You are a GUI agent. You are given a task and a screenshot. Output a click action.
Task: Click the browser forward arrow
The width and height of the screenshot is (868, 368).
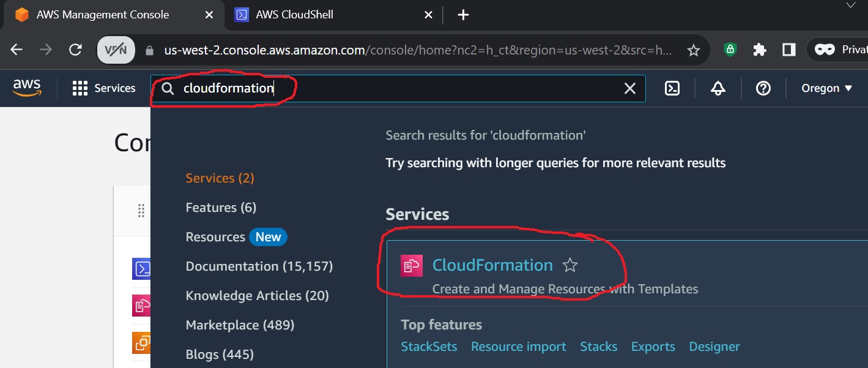point(46,50)
